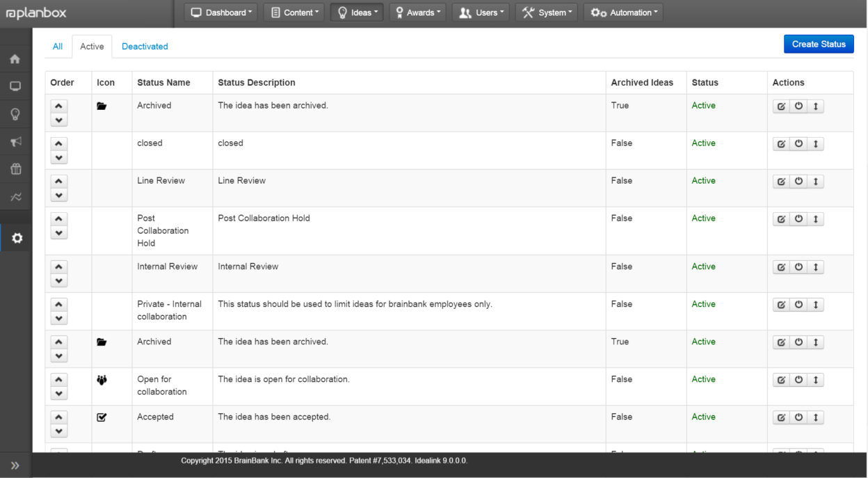Image resolution: width=868 pixels, height=478 pixels.
Task: Open the Awards gift icon in sidebar
Action: (15, 168)
